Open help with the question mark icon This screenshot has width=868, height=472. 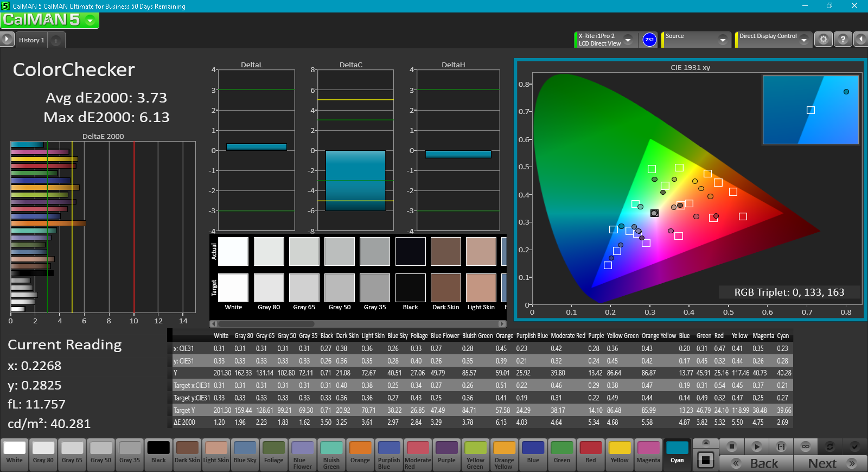pos(843,40)
